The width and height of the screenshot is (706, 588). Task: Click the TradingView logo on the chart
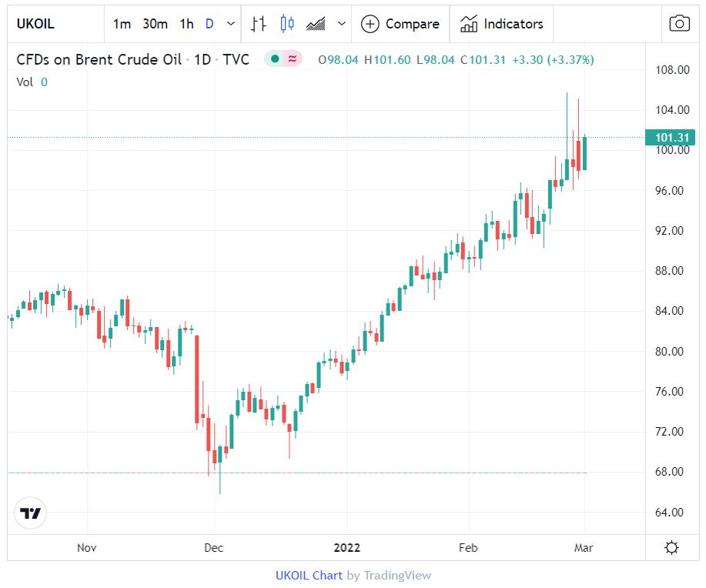[31, 513]
